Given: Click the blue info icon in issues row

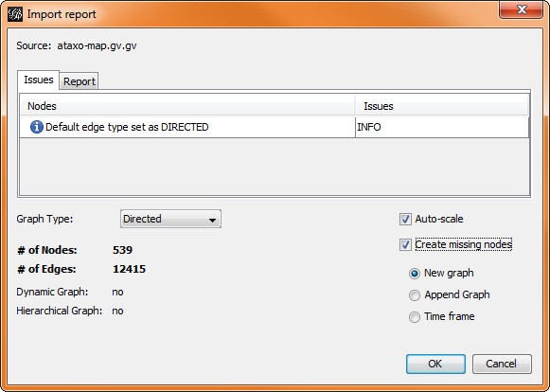Looking at the screenshot, I should tap(37, 127).
